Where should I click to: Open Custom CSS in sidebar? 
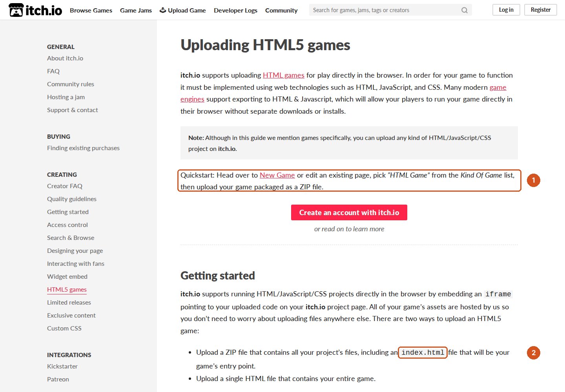[64, 328]
